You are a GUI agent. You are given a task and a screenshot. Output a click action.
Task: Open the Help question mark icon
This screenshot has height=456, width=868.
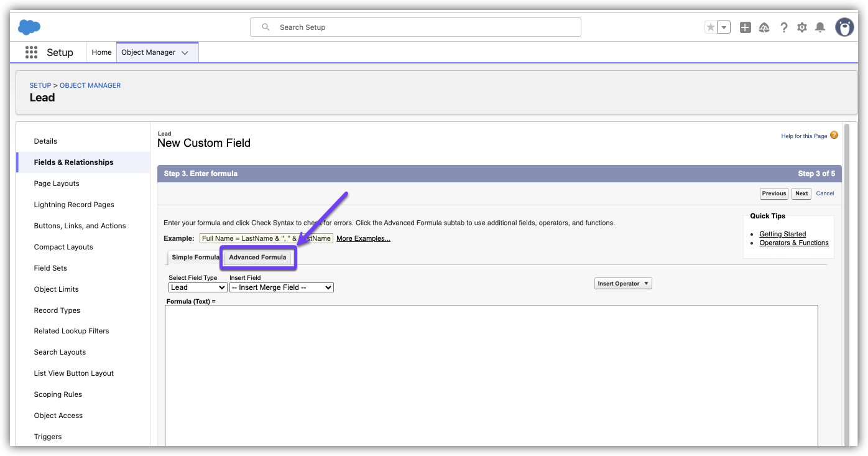[x=784, y=27]
